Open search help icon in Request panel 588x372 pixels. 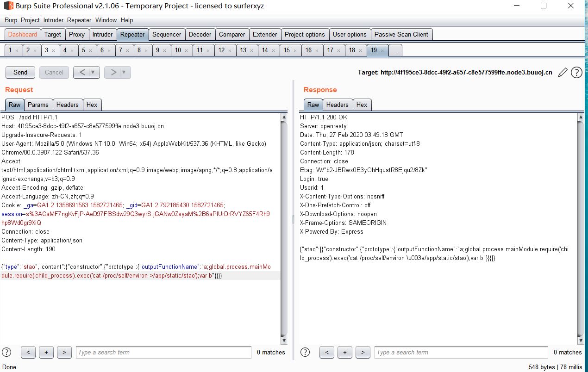coord(6,352)
